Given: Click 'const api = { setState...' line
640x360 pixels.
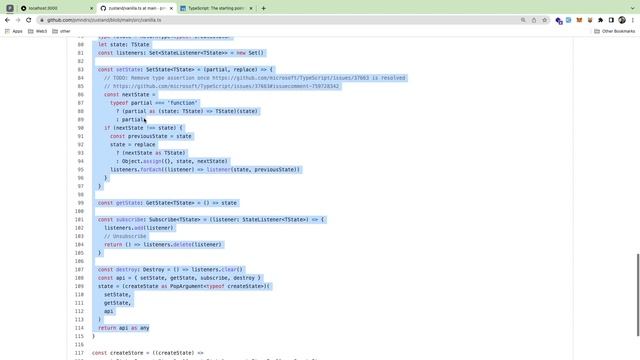Looking at the screenshot, I should coord(179,278).
